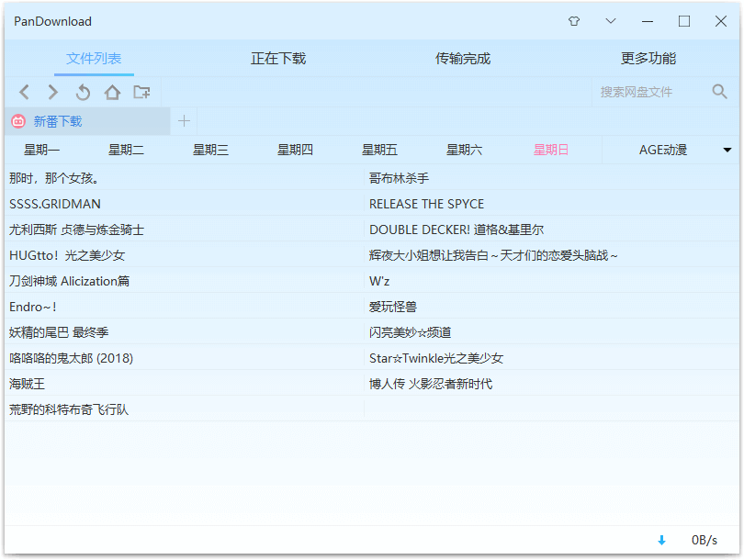Switch to the 正在下载 tab
Screen dimensions: 744x560
tap(278, 59)
